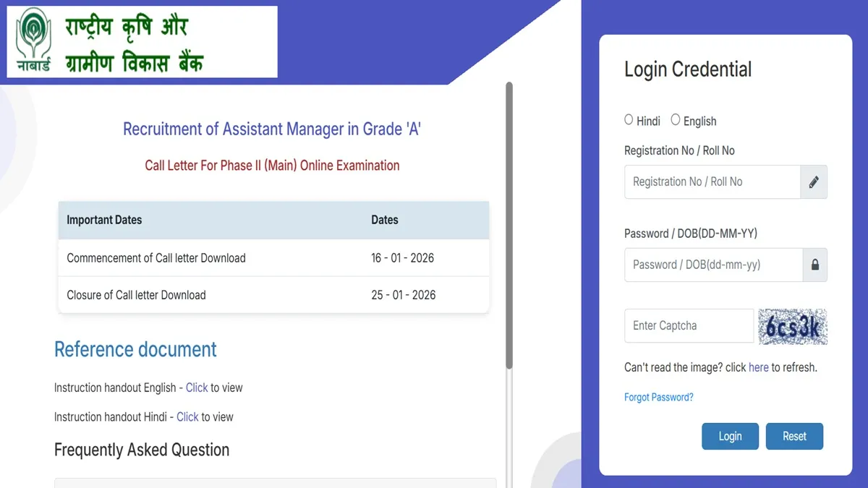Focus the Enter Captcha text box

(689, 326)
